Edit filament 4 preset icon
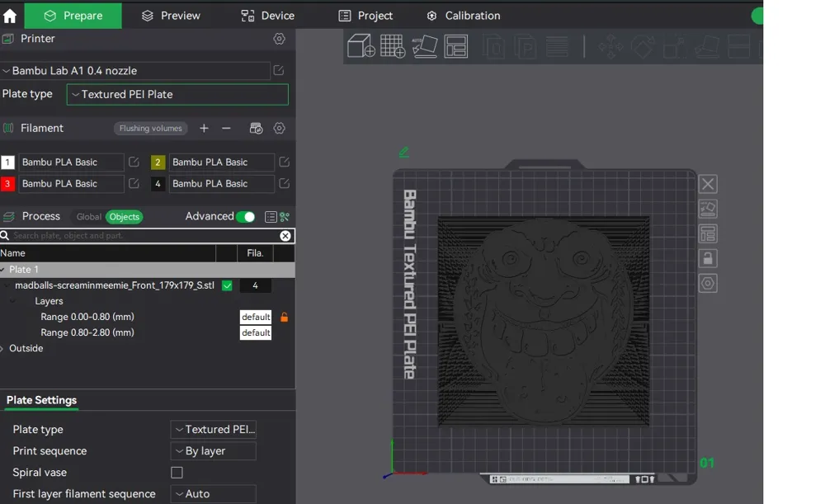The height and width of the screenshot is (504, 825). tap(284, 184)
